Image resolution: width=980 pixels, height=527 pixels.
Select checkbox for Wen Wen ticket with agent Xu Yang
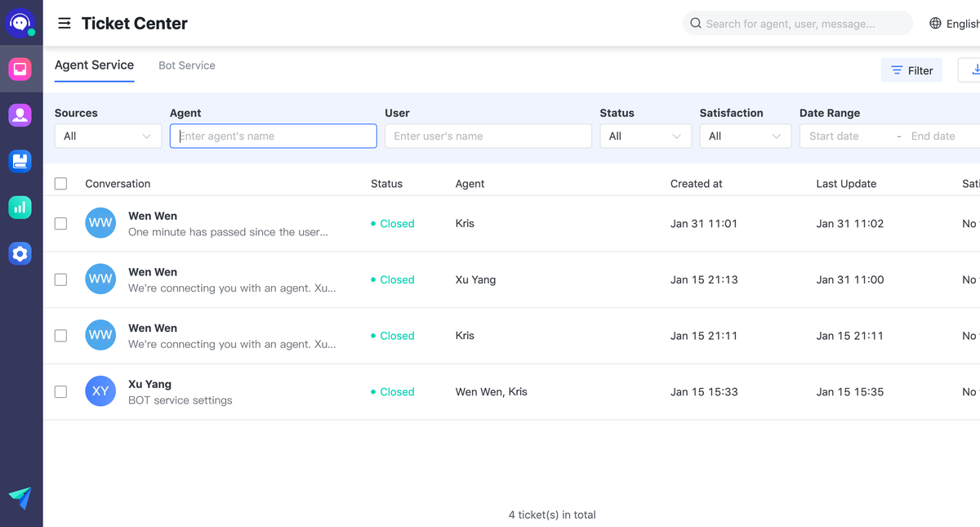(61, 279)
